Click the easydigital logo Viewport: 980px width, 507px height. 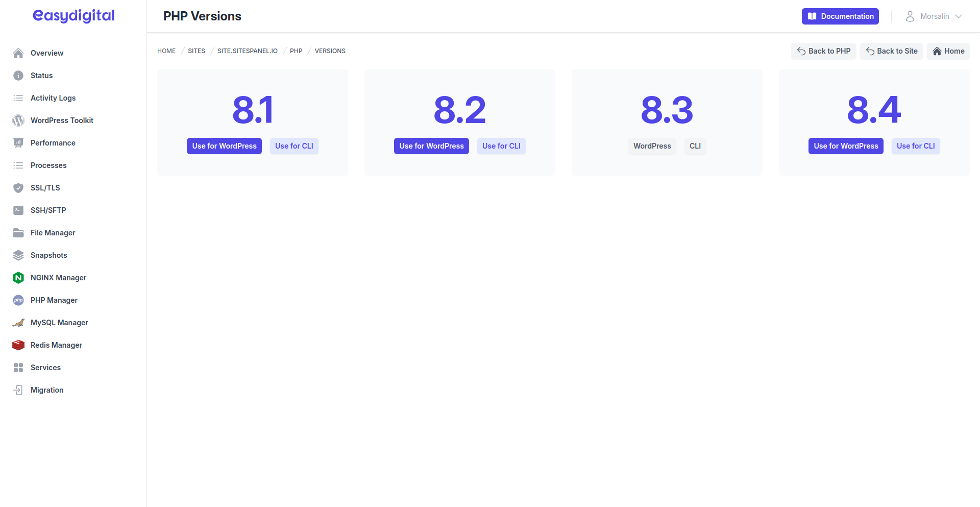[73, 16]
